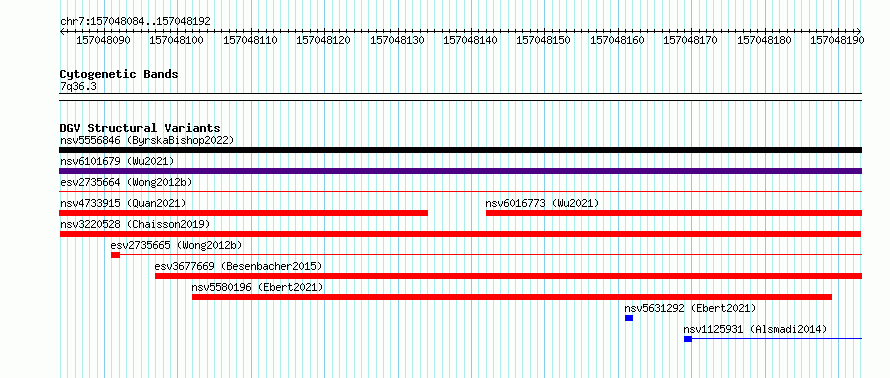Select the red nsv6016773 variant bar
The width and height of the screenshot is (890, 378).
(x=674, y=213)
